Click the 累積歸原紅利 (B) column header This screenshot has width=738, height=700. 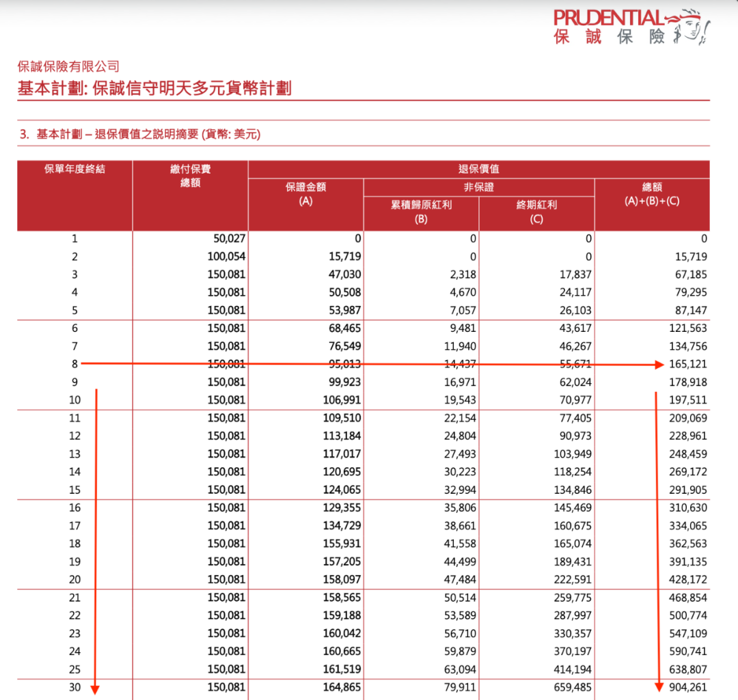pyautogui.click(x=421, y=212)
